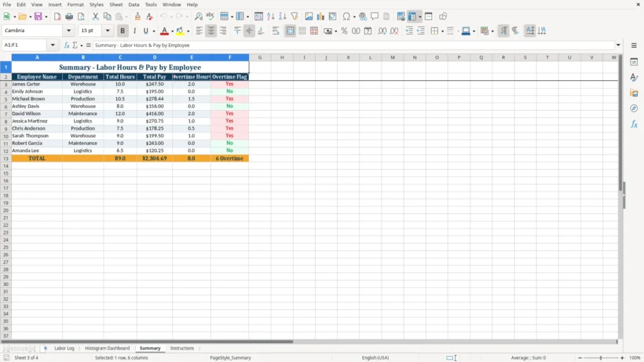644x362 pixels.
Task: Switch to Labor Log sheet tab
Action: click(65, 348)
